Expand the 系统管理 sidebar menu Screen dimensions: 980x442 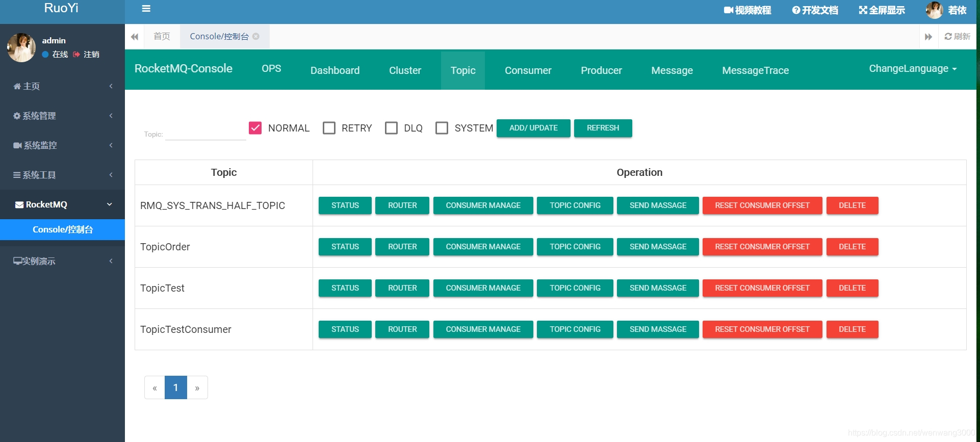tap(62, 116)
